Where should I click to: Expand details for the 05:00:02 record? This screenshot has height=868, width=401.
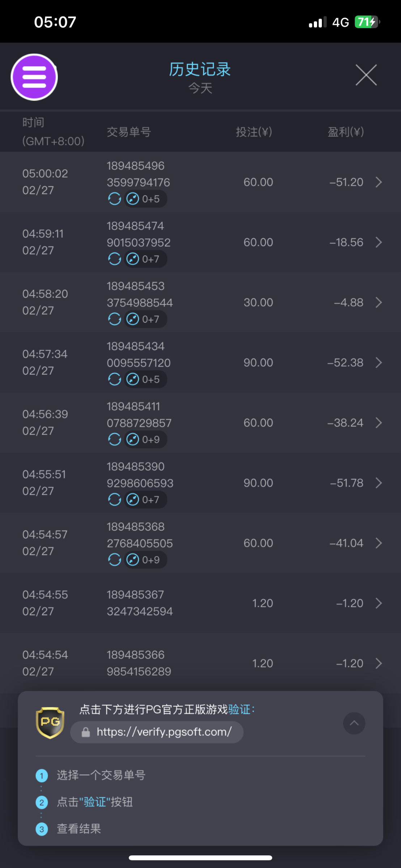tap(379, 182)
